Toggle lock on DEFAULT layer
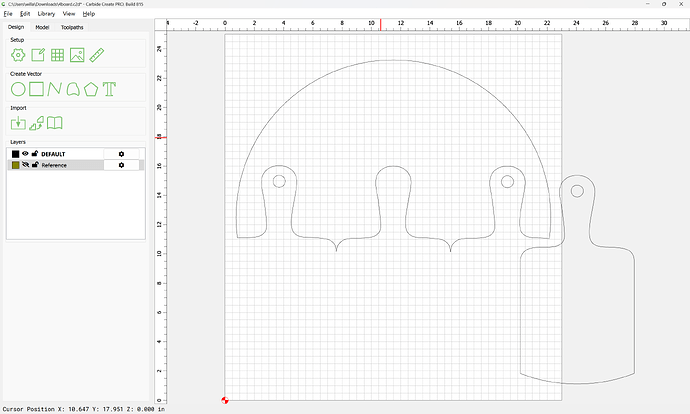This screenshot has height=414, width=690. click(x=35, y=154)
